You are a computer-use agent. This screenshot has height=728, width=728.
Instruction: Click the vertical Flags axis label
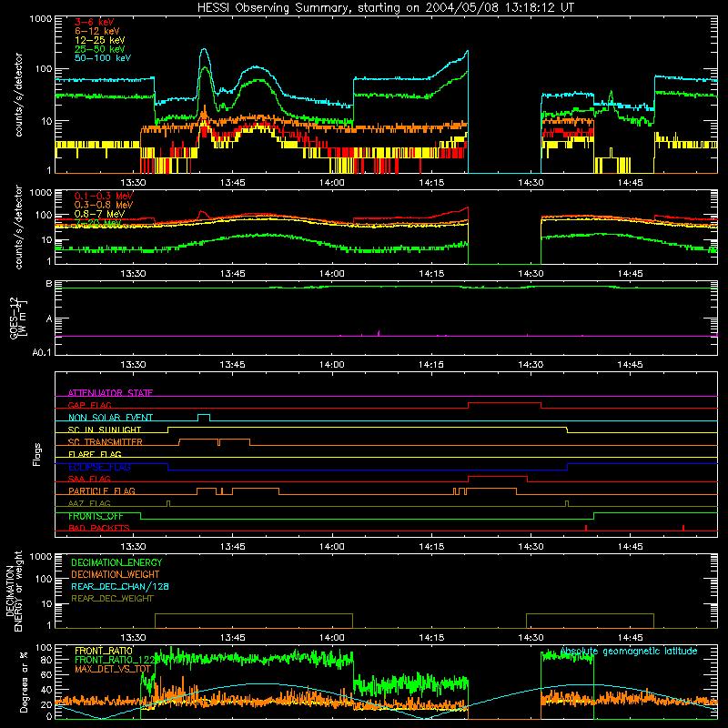click(37, 454)
